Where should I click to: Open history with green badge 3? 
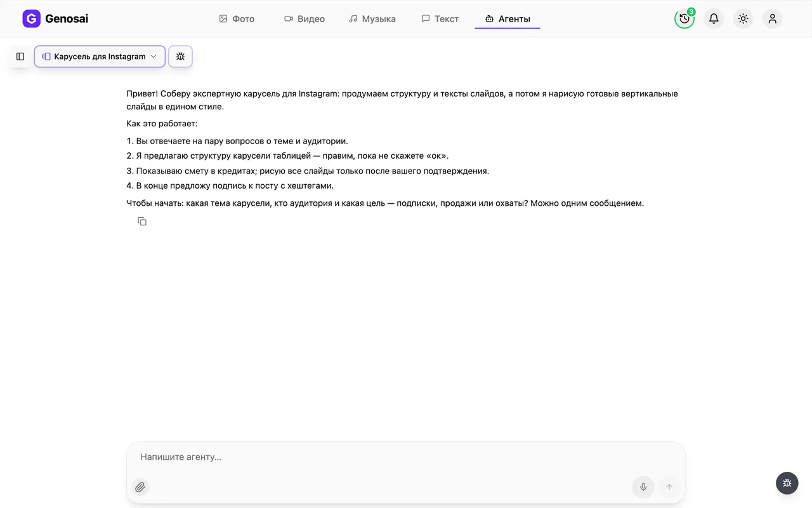tap(684, 18)
